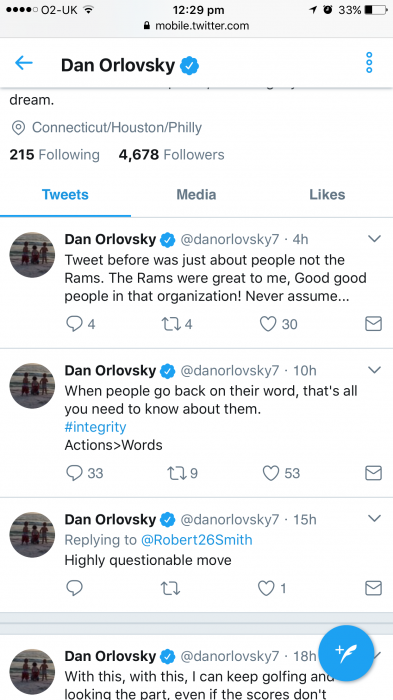Reply to the 'Highly questionable move' tweet
393x700 pixels.
click(74, 588)
